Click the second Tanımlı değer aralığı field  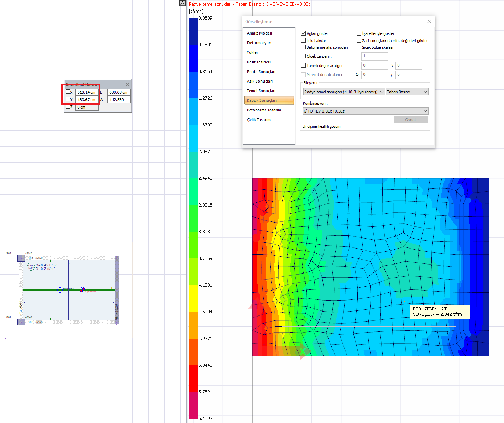tap(409, 66)
